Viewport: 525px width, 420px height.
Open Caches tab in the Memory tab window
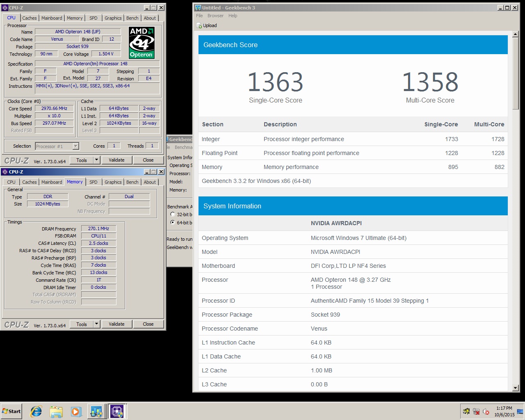click(30, 182)
